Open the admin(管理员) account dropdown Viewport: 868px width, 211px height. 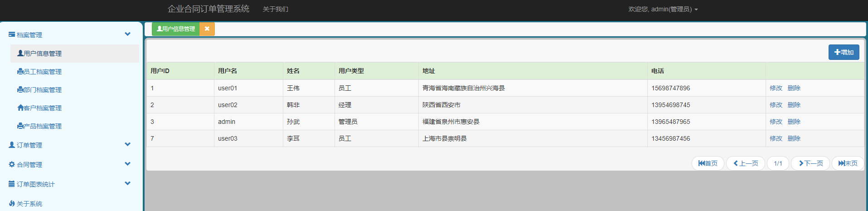tap(663, 9)
